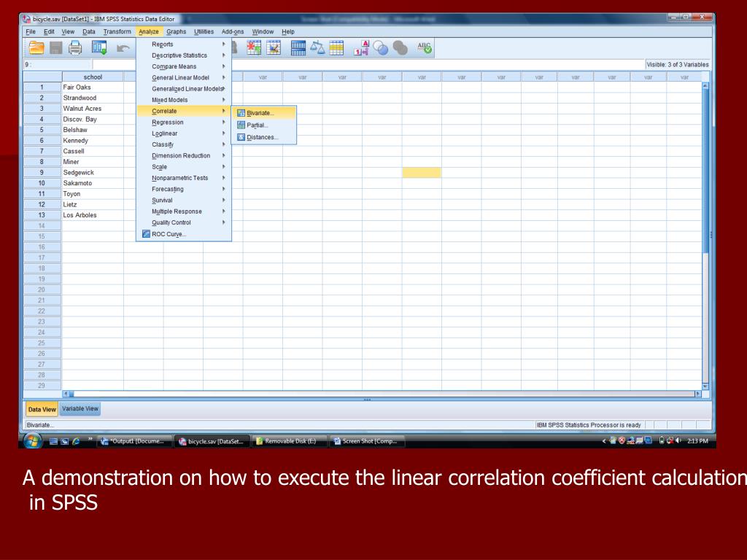
Task: Click the Fair Oaks cell
Action: pos(93,87)
